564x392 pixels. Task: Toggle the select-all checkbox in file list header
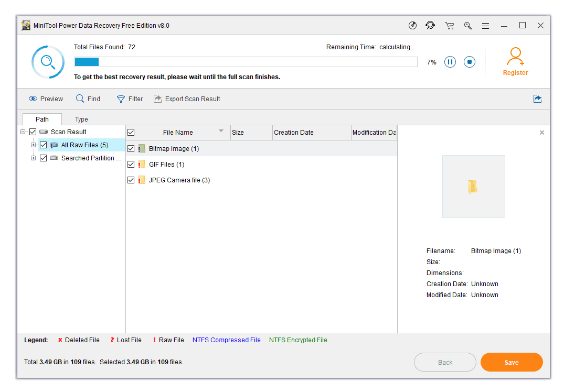(131, 133)
